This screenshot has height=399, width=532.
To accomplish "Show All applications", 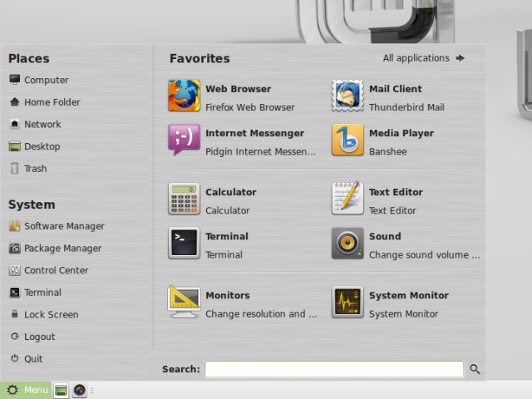I will [x=424, y=58].
